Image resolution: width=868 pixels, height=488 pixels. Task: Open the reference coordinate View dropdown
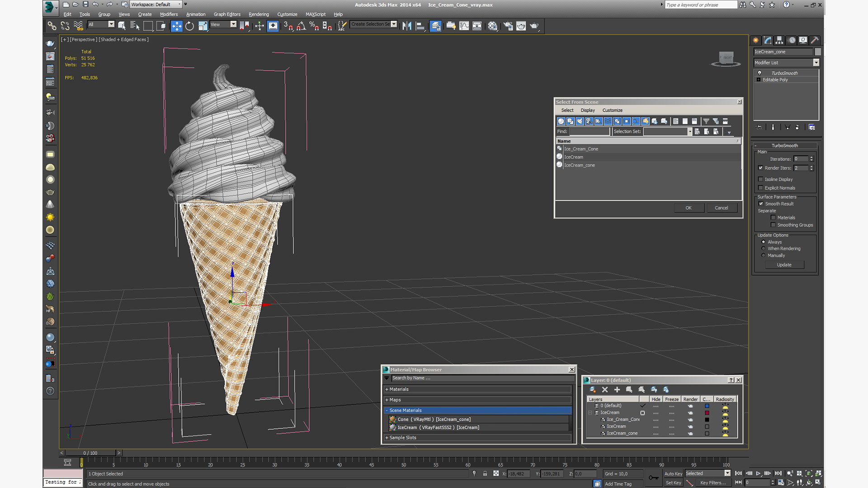(233, 24)
